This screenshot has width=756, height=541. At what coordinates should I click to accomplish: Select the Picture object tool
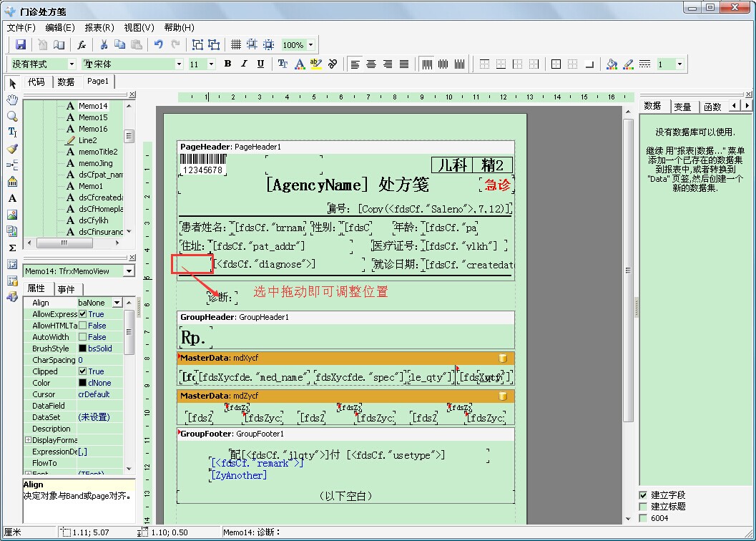tap(13, 215)
